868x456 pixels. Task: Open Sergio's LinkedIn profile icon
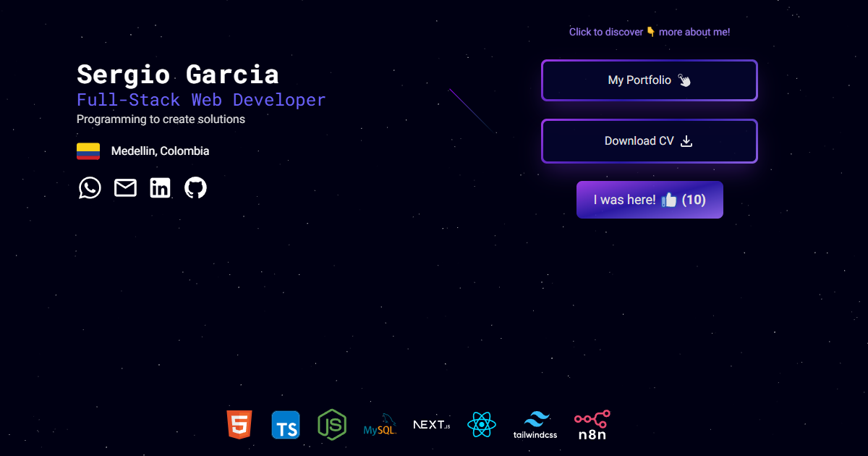[160, 187]
